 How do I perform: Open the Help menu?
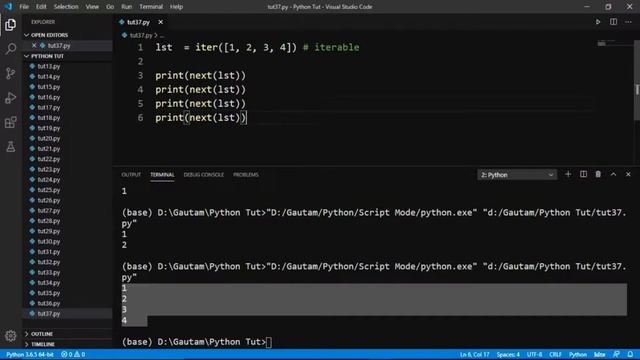176,7
